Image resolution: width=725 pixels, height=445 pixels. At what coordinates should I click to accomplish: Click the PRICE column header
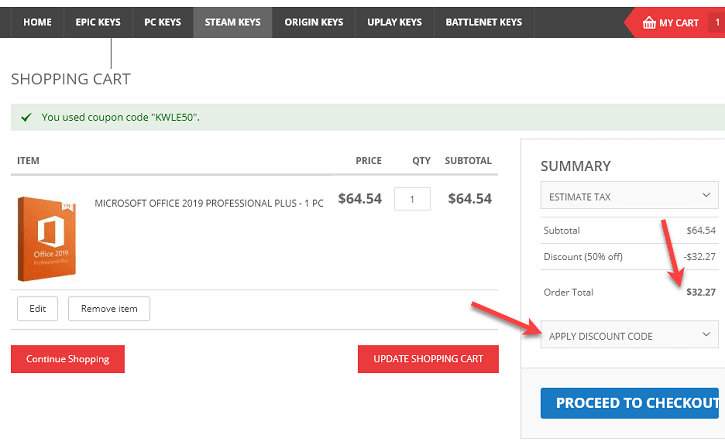[369, 161]
